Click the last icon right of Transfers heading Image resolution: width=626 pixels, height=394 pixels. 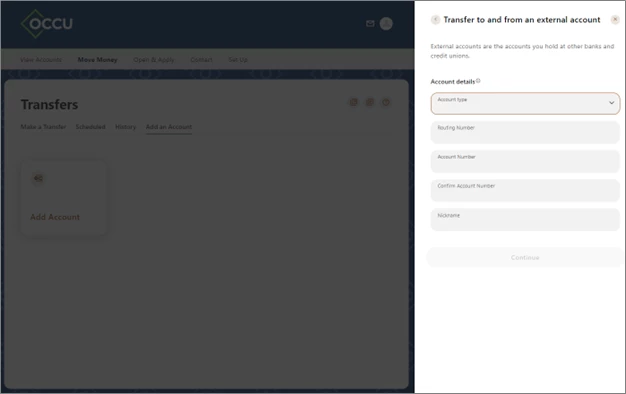pyautogui.click(x=386, y=102)
